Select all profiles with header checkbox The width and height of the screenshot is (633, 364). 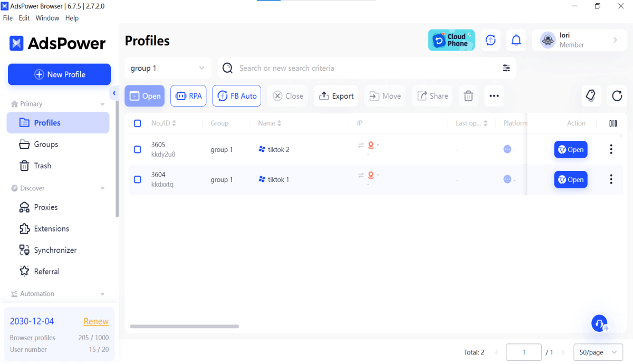coord(138,123)
